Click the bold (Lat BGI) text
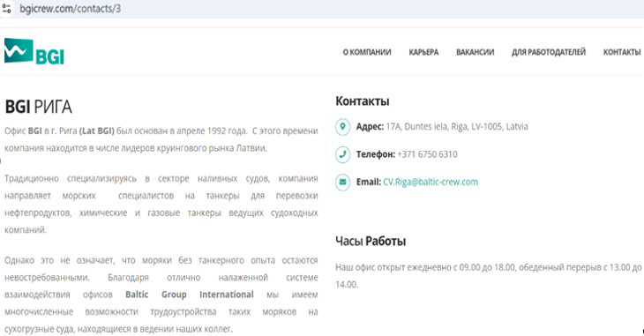Viewport: 644px width, 336px height. pos(96,131)
